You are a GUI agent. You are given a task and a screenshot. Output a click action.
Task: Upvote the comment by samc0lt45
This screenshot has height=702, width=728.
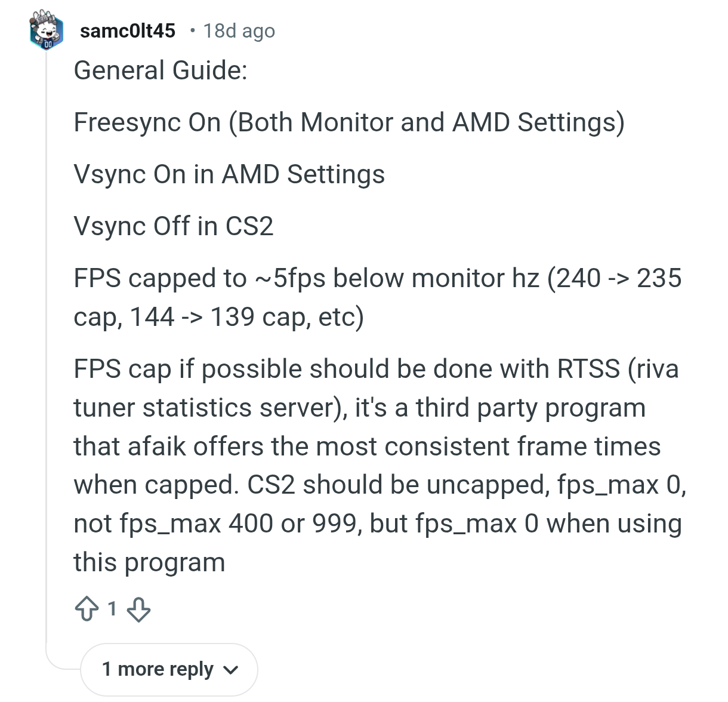(87, 609)
